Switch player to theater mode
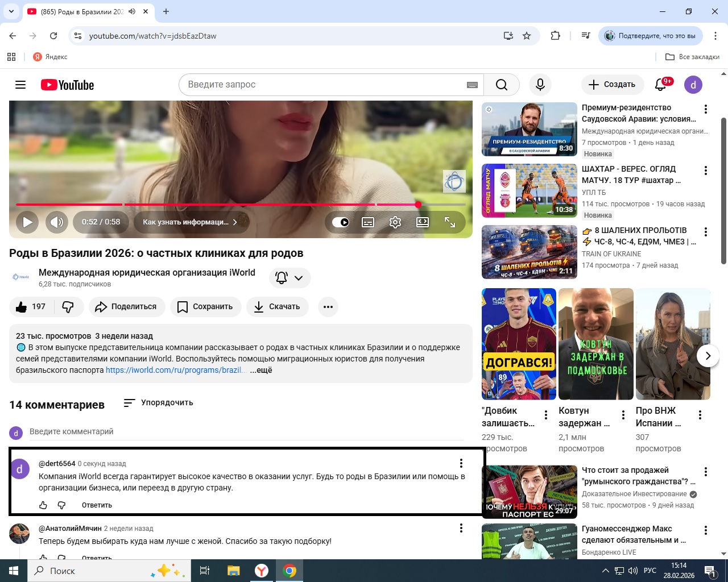This screenshot has width=728, height=582. click(x=423, y=222)
